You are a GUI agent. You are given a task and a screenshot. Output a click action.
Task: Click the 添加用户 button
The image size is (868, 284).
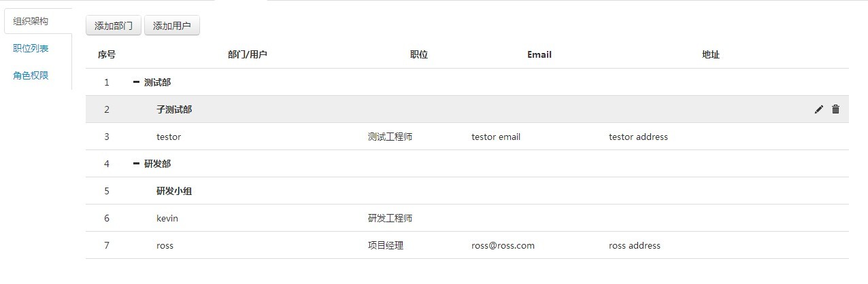point(172,26)
